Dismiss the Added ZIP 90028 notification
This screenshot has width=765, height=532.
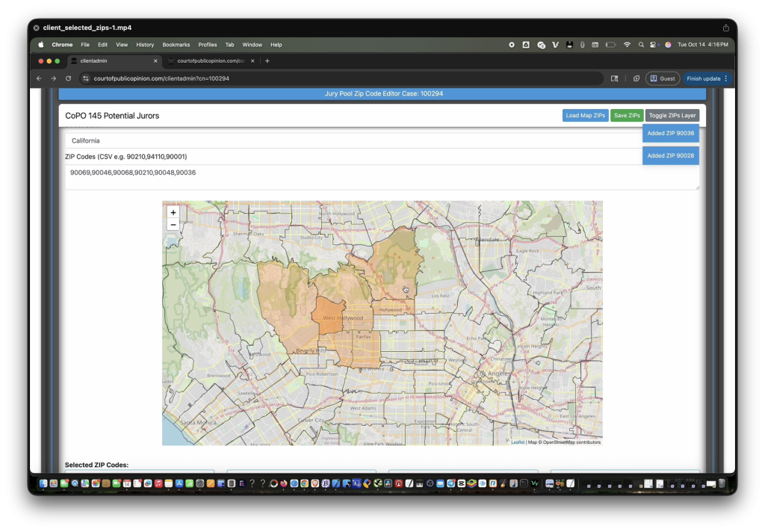[x=670, y=155]
